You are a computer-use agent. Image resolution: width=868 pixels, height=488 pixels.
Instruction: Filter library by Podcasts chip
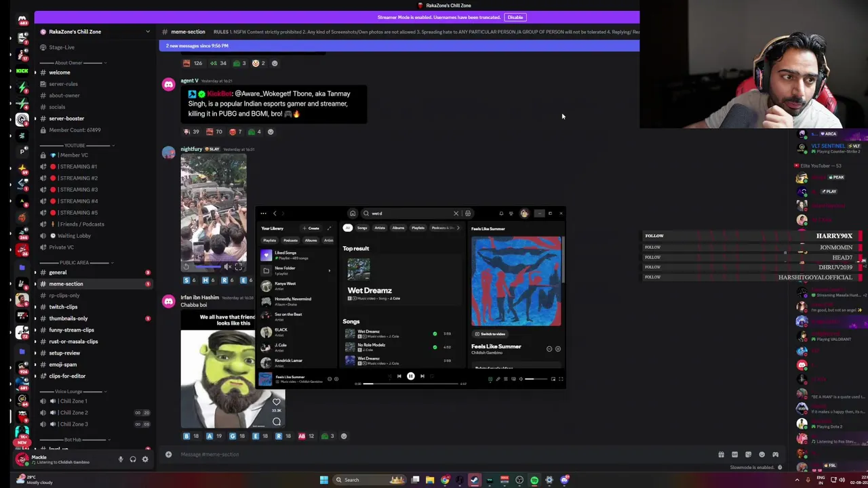click(x=290, y=241)
